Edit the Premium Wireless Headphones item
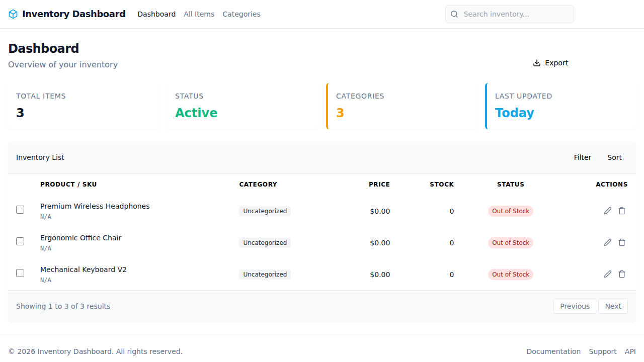The width and height of the screenshot is (644, 362). pos(608,211)
